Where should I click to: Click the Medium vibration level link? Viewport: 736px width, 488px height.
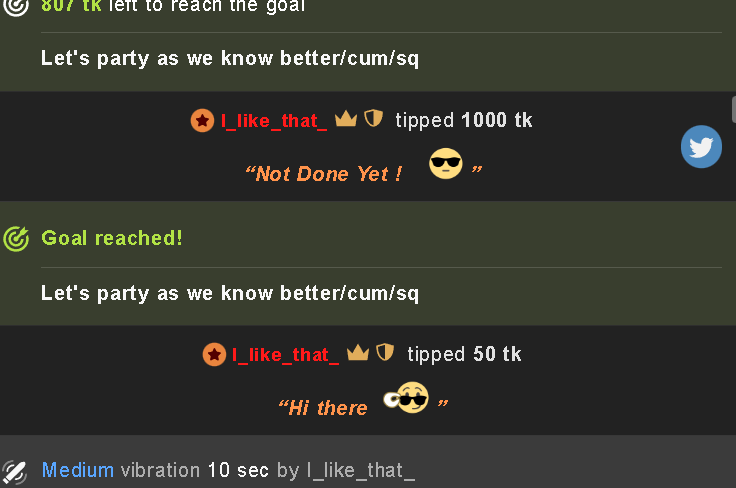click(78, 470)
